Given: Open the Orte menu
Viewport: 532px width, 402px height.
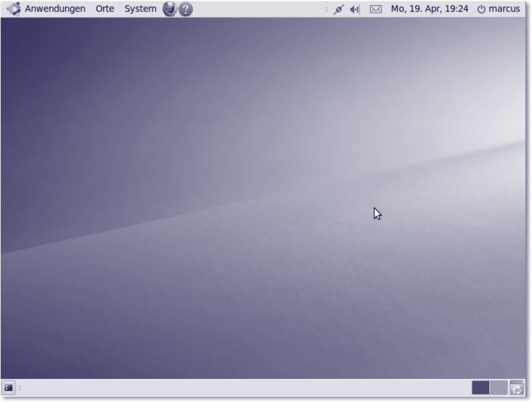Looking at the screenshot, I should [x=105, y=9].
